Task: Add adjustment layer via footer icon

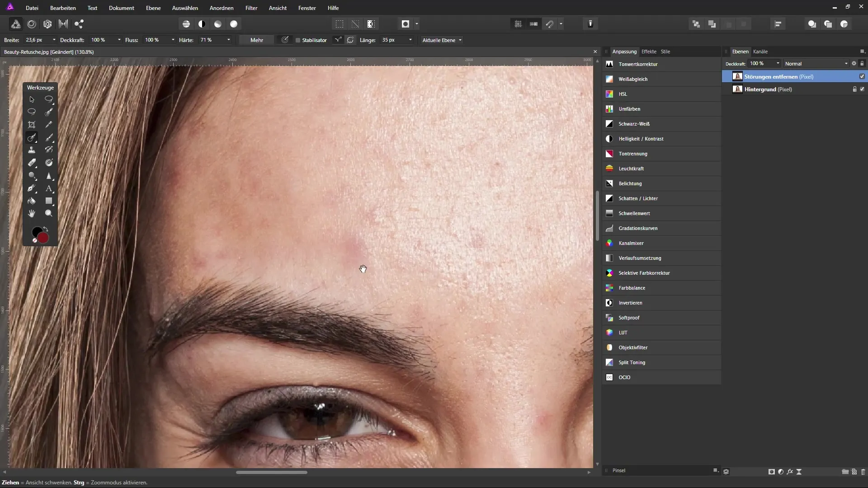Action: [781, 471]
